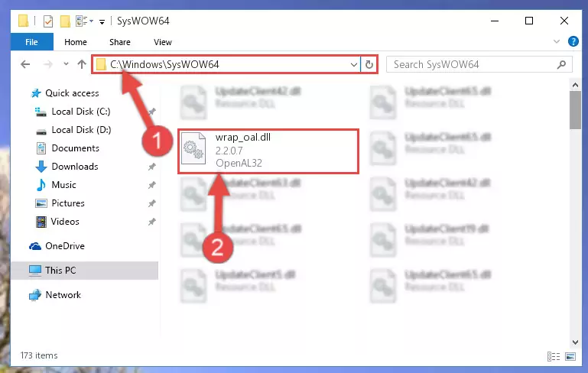Open Help with the question mark icon
The width and height of the screenshot is (588, 373).
pyautogui.click(x=573, y=41)
